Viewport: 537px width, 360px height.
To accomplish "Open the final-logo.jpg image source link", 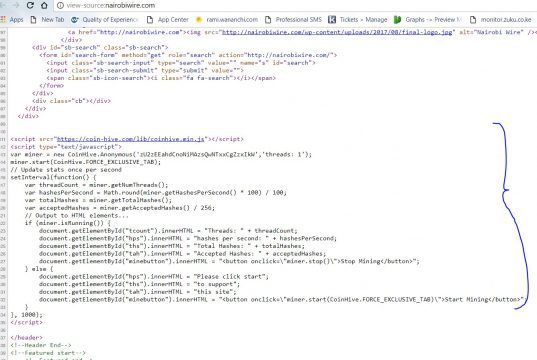I will click(337, 32).
